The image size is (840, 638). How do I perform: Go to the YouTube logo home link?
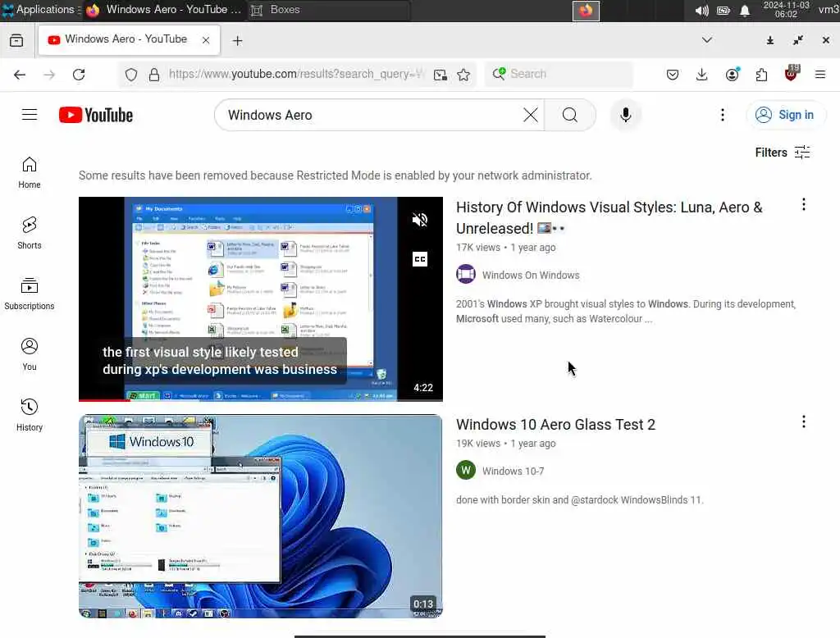(x=96, y=115)
